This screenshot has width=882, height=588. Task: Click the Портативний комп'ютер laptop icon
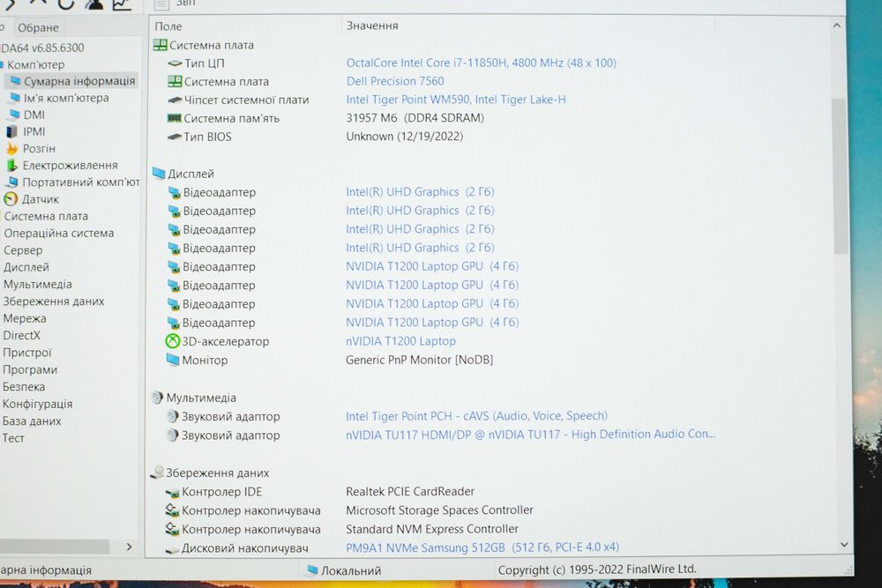click(x=11, y=182)
